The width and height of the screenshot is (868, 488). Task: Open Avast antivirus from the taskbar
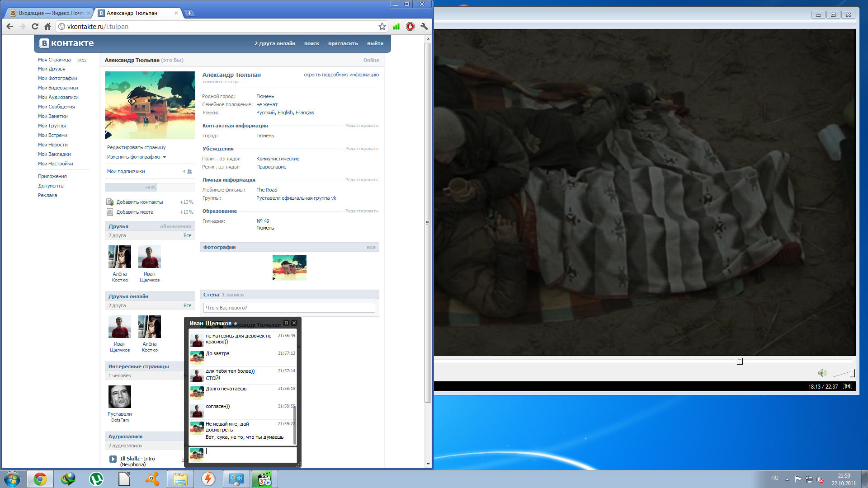click(x=152, y=479)
